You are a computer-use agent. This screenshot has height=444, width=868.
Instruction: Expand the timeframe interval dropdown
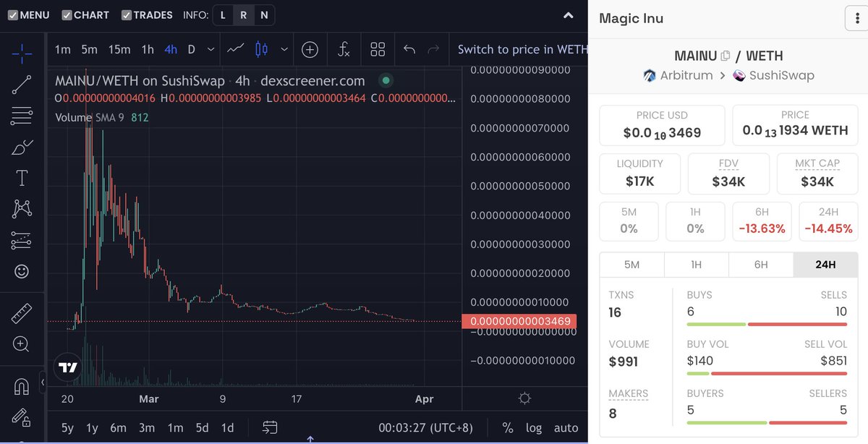pyautogui.click(x=210, y=49)
